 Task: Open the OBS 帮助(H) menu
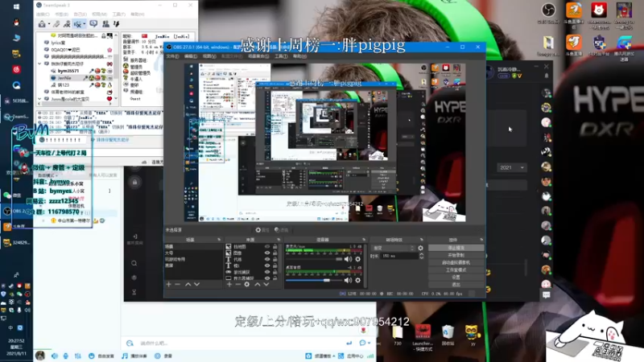(x=299, y=56)
